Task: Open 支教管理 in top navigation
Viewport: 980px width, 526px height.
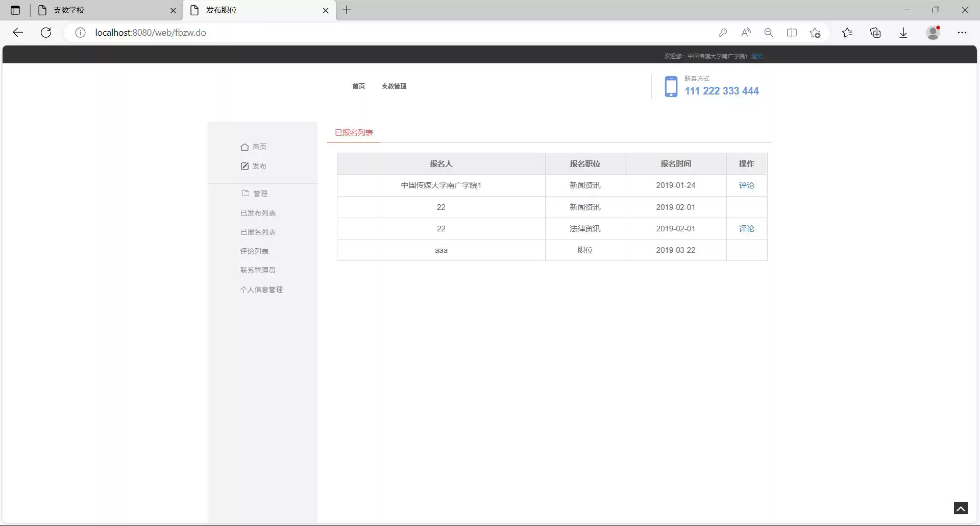Action: pos(394,86)
